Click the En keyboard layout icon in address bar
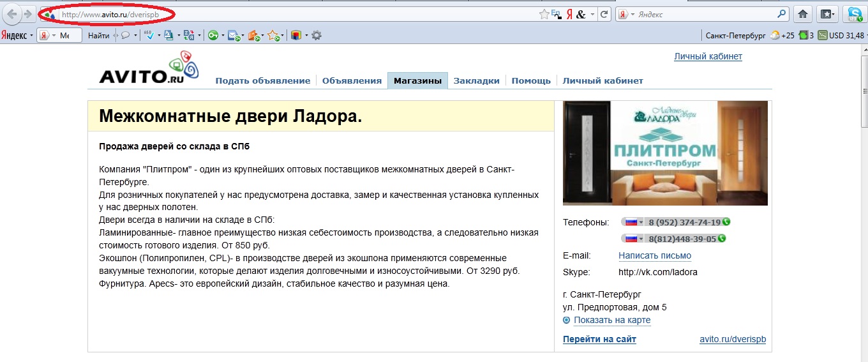 coord(556,14)
